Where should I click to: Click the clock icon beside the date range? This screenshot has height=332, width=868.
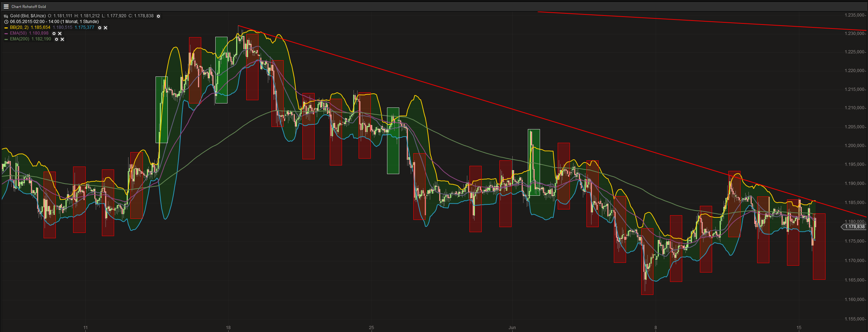(x=6, y=22)
